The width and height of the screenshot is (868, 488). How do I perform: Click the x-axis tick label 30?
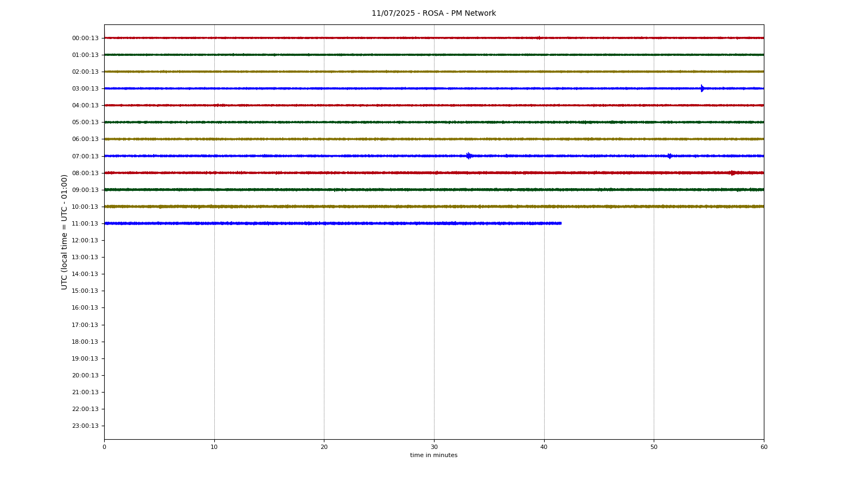click(x=434, y=447)
